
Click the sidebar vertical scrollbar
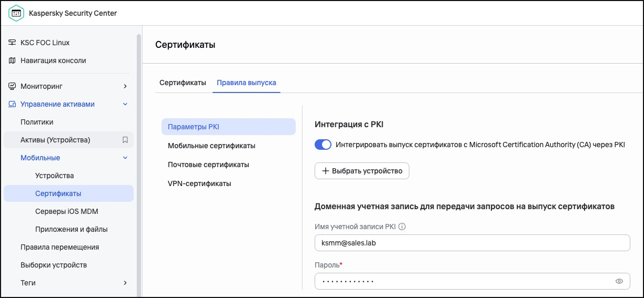coord(139,165)
